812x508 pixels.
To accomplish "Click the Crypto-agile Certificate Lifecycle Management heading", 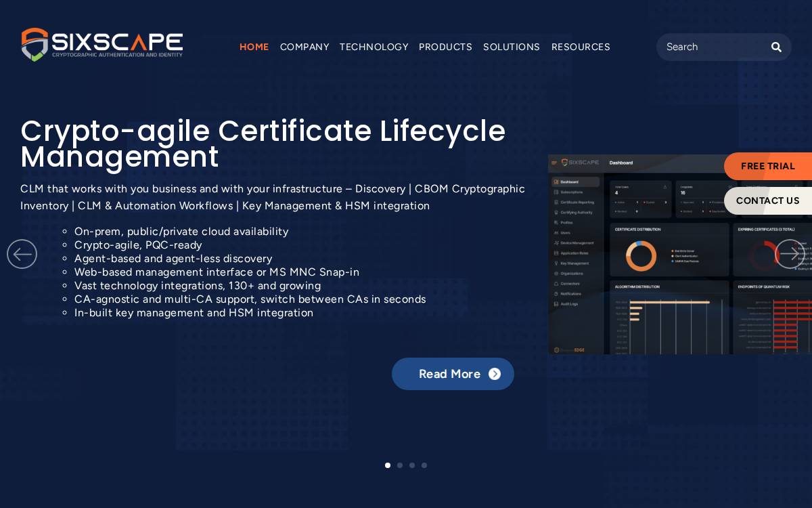I will pos(263,144).
